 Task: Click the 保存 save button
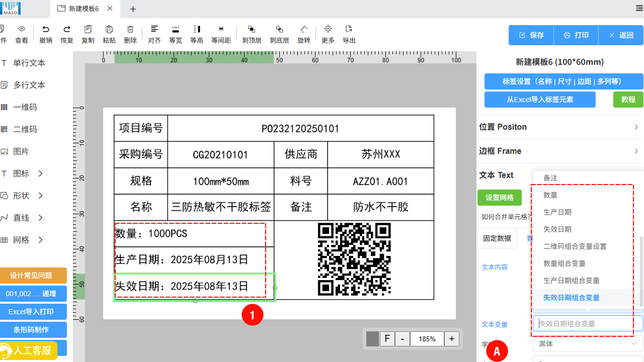click(531, 35)
